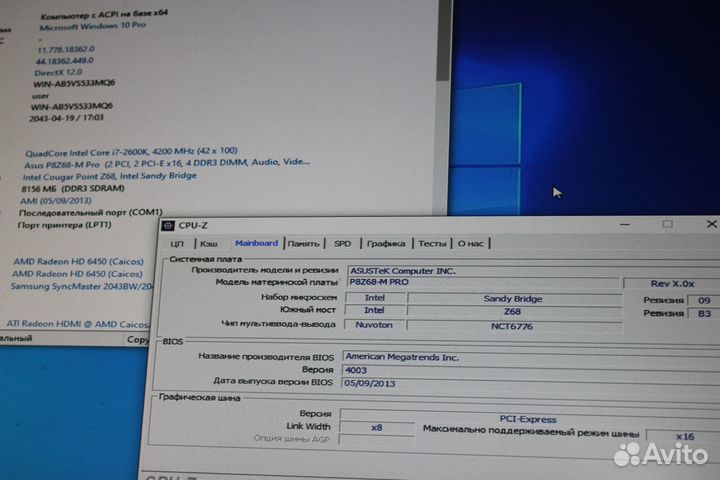Go to the Тесты tab
The height and width of the screenshot is (480, 720).
[432, 243]
